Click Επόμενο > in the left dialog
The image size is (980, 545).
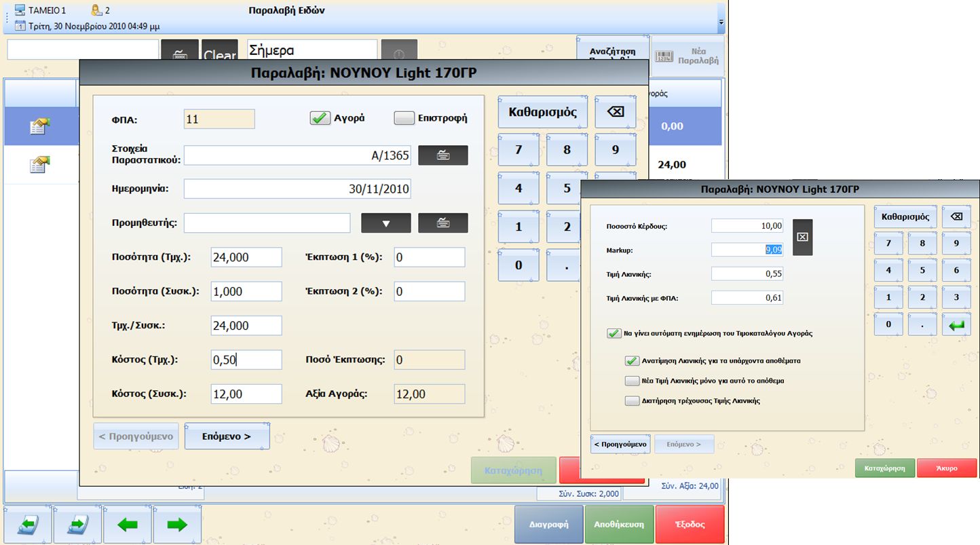click(227, 436)
